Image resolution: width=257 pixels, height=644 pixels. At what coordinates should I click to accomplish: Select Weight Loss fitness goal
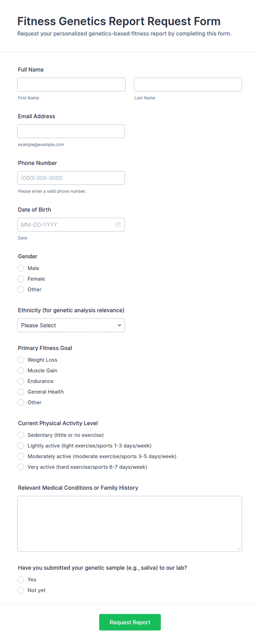[21, 360]
